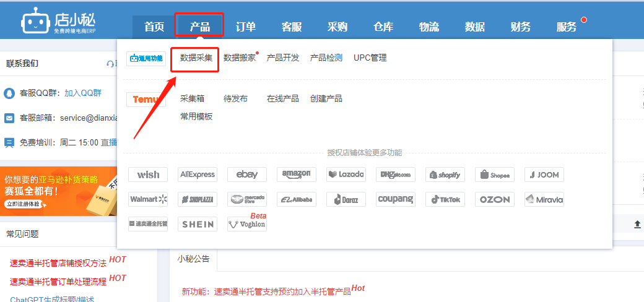Go to 首页 in top navigation
Image resolution: width=644 pixels, height=302 pixels.
(x=154, y=27)
